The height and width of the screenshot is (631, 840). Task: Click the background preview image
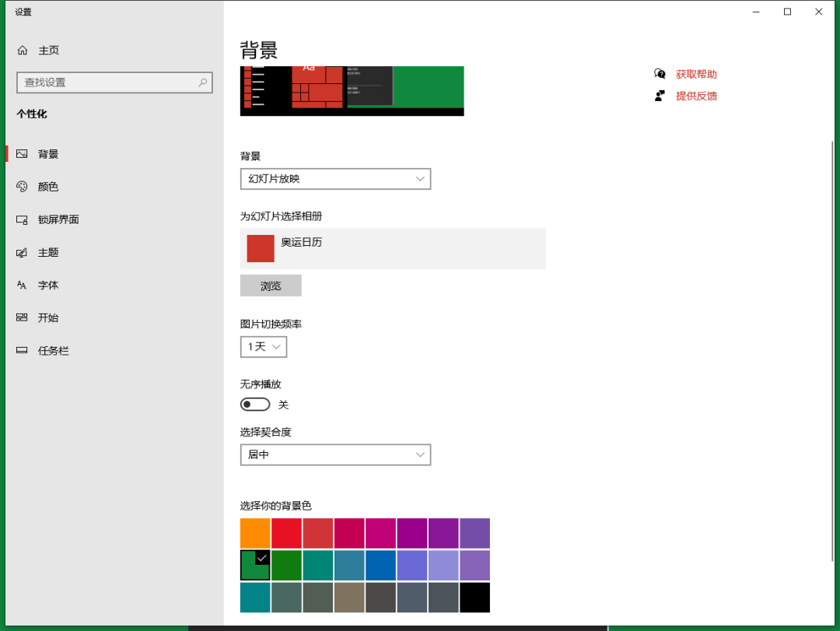click(352, 91)
